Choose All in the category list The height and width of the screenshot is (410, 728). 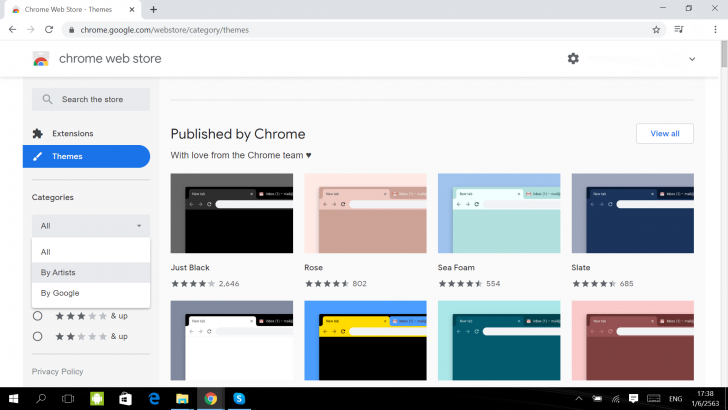click(x=91, y=252)
